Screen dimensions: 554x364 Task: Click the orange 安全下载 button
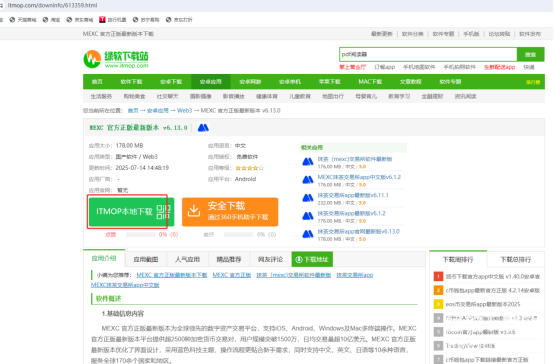pyautogui.click(x=230, y=212)
